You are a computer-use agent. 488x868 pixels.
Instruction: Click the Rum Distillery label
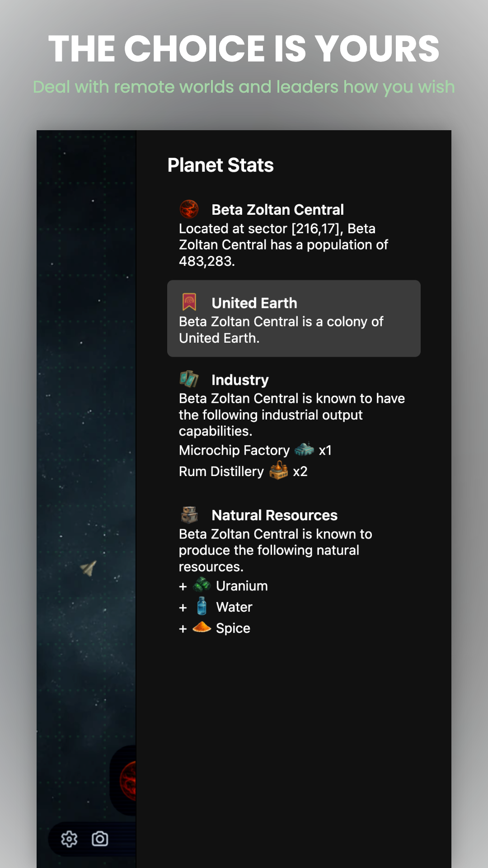221,472
